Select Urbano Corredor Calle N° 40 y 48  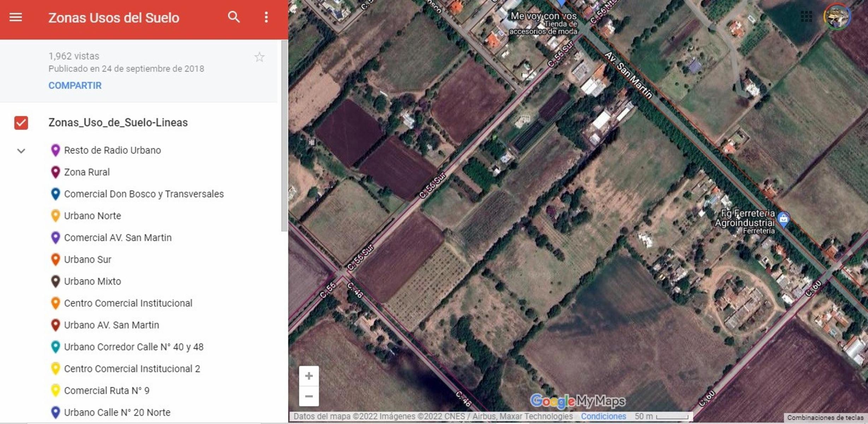tap(134, 347)
